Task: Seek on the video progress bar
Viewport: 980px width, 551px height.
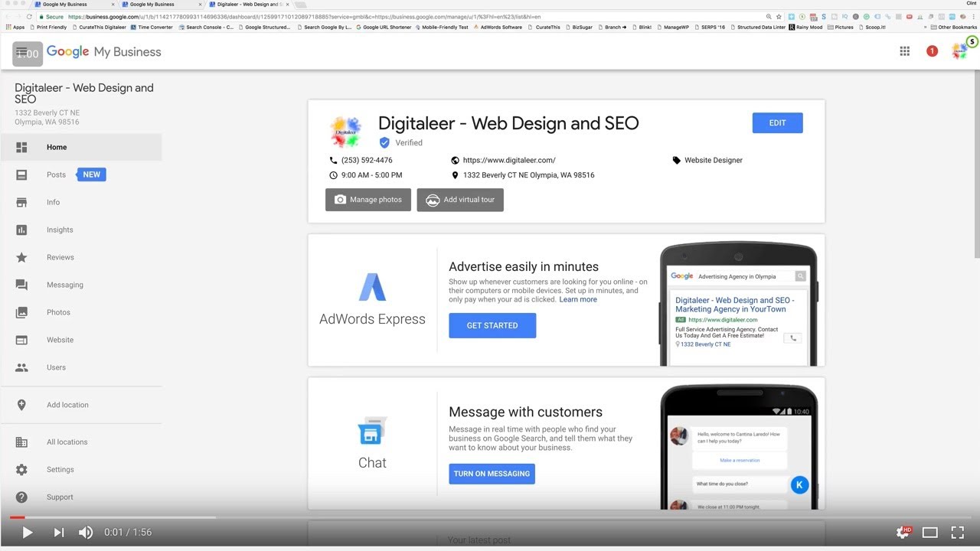Action: (490, 517)
